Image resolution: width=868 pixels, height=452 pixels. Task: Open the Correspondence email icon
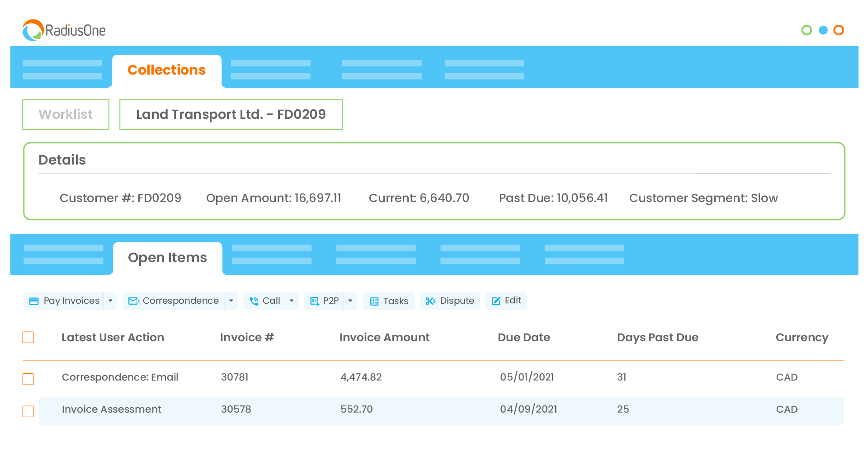134,301
